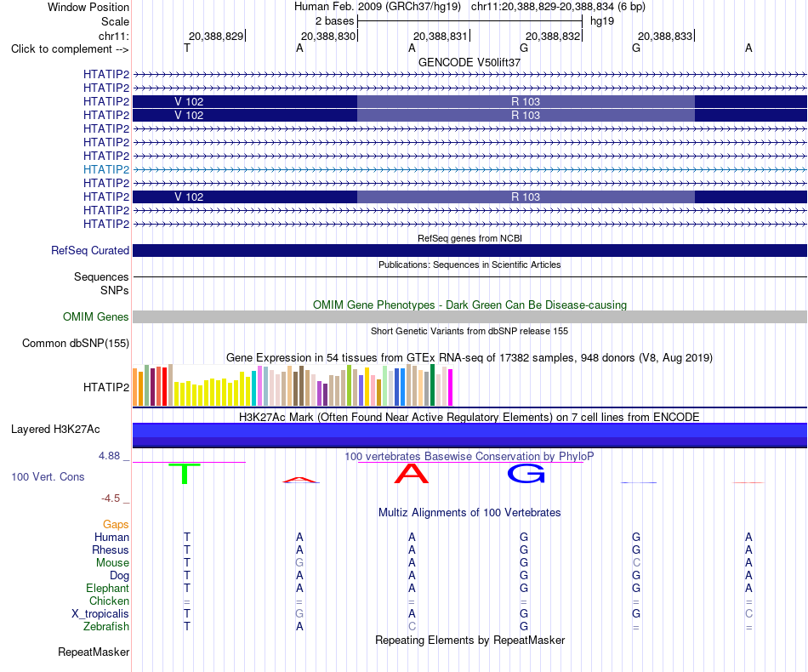Select the Scale track label
Image resolution: width=808 pixels, height=672 pixels.
(115, 21)
